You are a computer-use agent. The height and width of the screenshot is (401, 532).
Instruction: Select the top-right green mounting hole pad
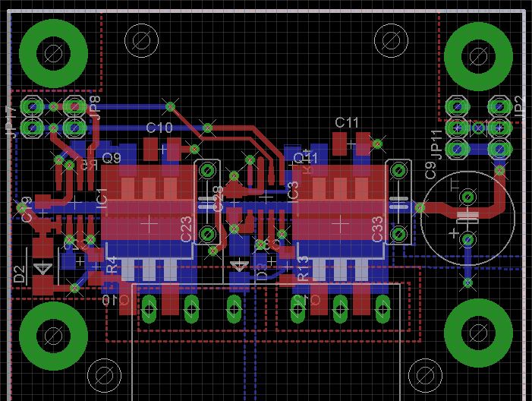click(478, 56)
